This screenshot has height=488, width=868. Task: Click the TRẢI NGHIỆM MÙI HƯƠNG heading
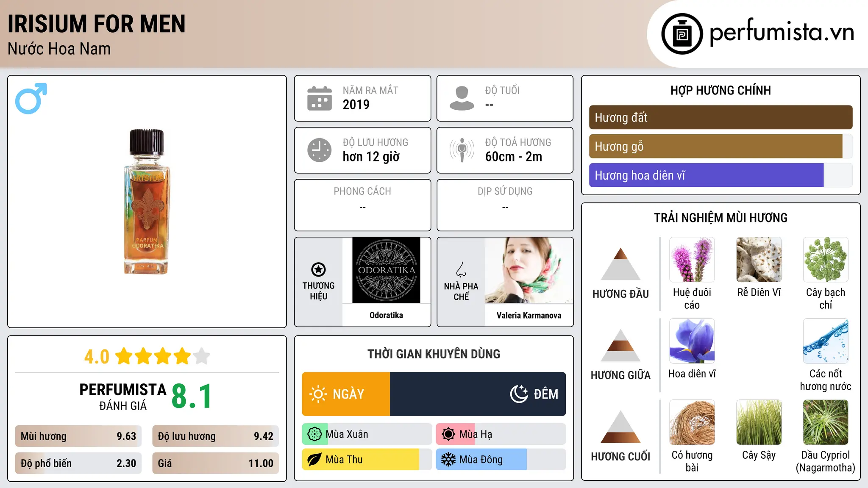721,218
